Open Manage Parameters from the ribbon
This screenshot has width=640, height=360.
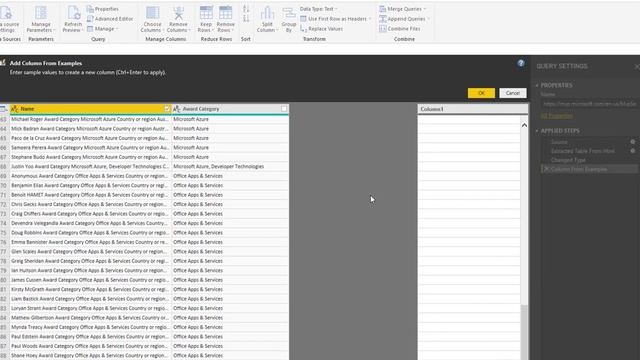(41, 19)
